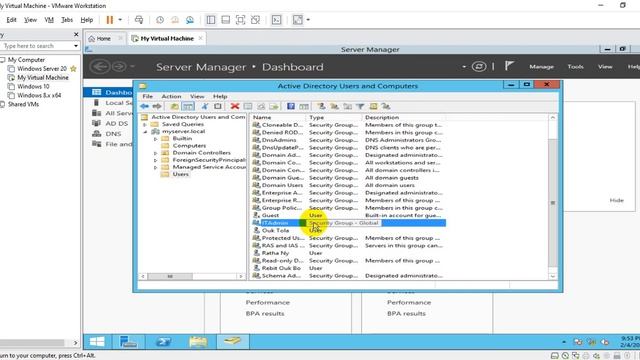Click the library search input field
The width and height of the screenshot is (640, 360).
[36, 46]
